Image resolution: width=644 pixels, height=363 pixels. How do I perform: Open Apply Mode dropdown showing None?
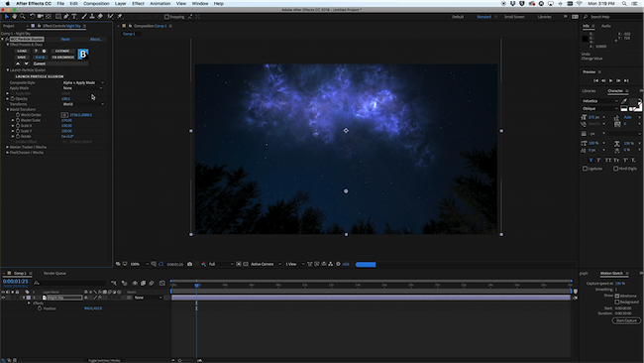[83, 88]
